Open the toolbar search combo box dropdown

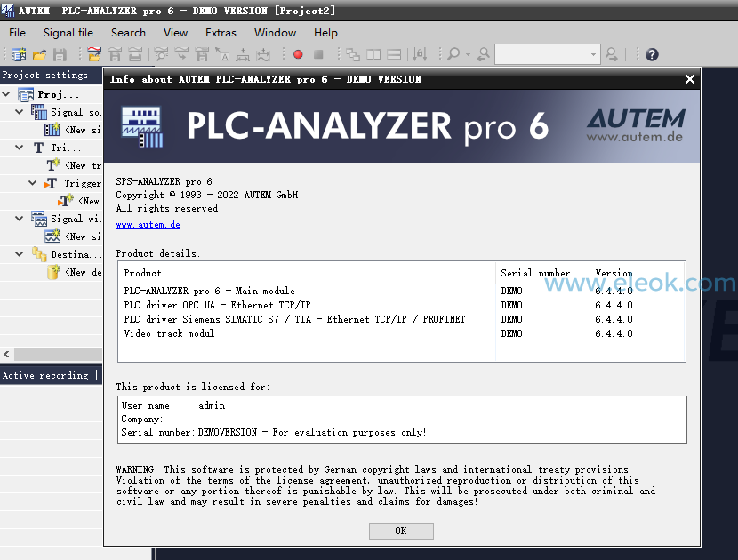click(x=593, y=54)
